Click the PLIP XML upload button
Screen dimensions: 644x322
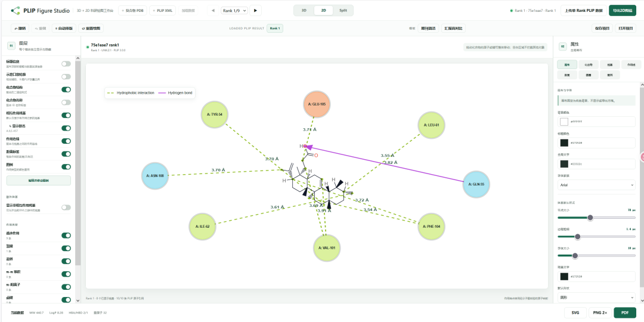(163, 11)
